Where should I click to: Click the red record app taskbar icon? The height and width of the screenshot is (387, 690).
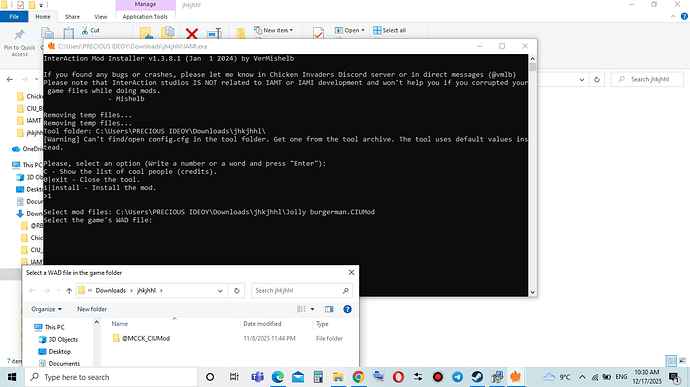437,377
